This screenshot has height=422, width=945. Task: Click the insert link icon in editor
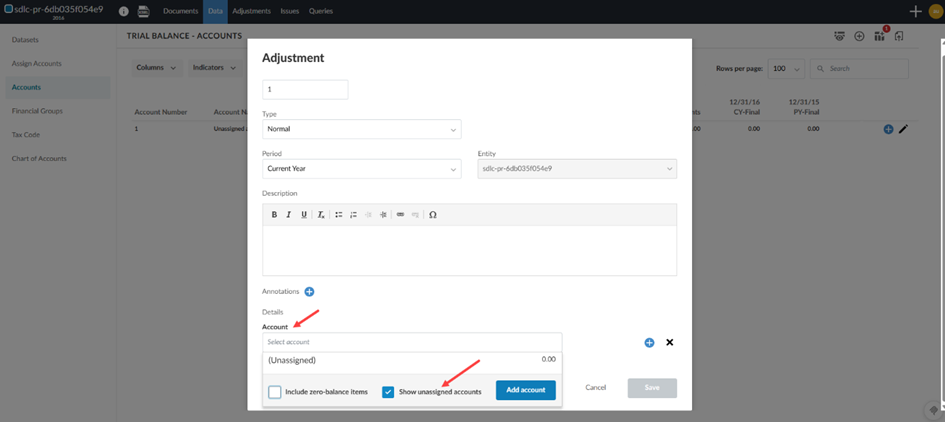(400, 214)
